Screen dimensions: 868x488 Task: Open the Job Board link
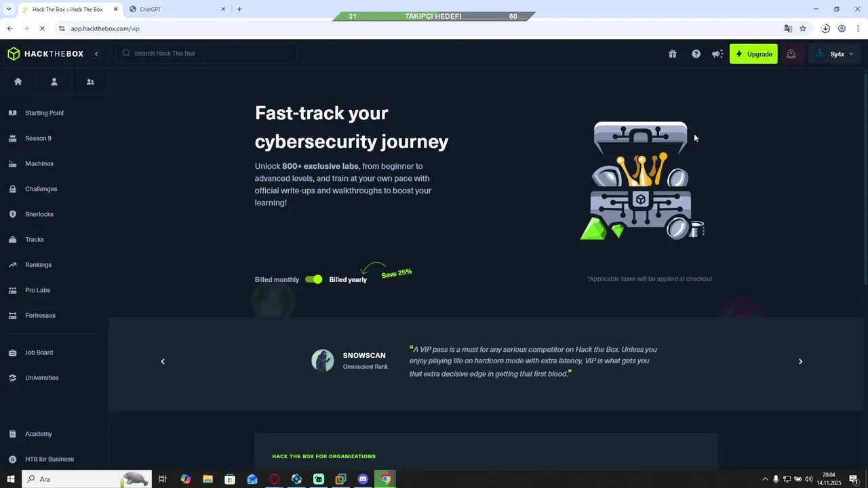pos(39,353)
